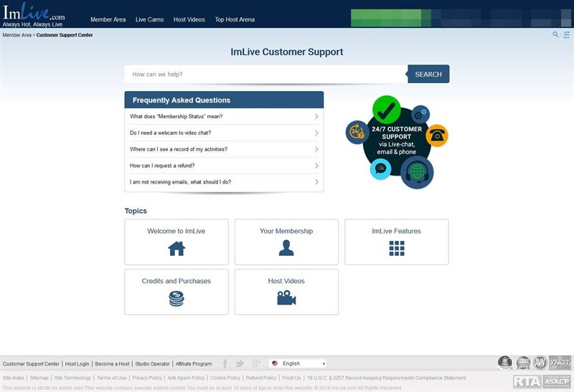Open Member Area in the top navigation
Viewport: 574px width, 392px height.
click(x=108, y=19)
